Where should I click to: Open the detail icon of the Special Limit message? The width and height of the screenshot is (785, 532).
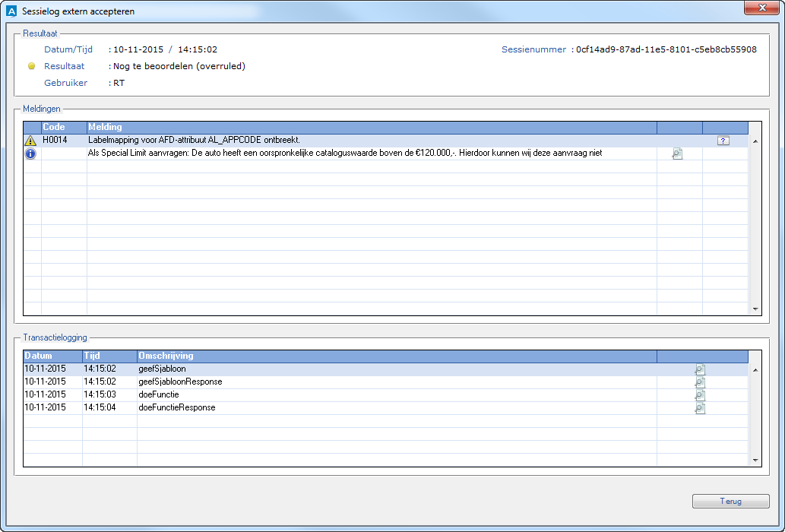click(677, 154)
